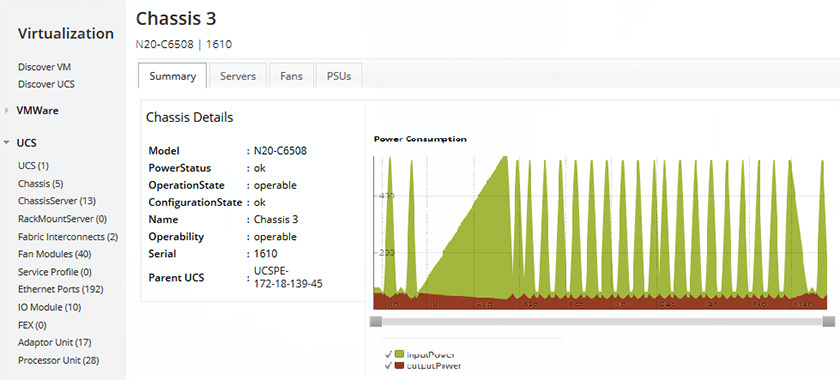Open Processor Unit (28) list

click(x=58, y=360)
